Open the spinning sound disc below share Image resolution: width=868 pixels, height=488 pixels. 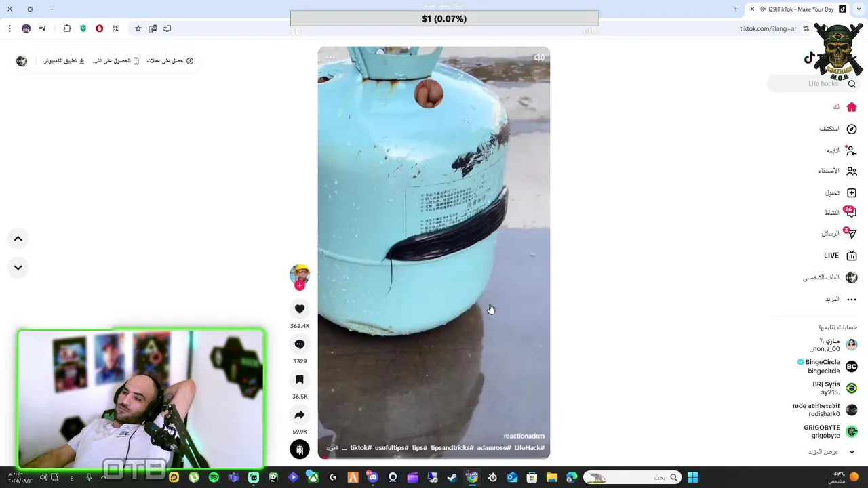300,449
